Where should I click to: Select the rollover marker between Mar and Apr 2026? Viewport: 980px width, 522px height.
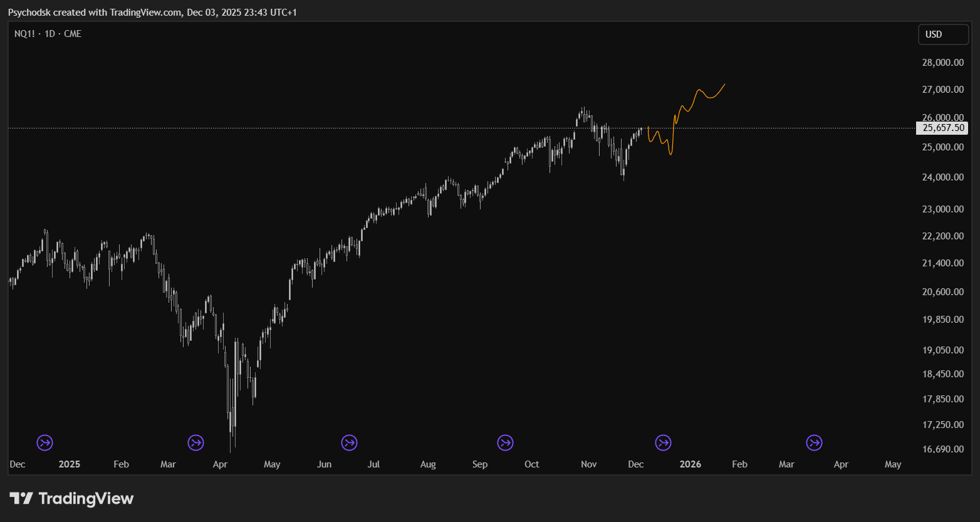pos(814,443)
